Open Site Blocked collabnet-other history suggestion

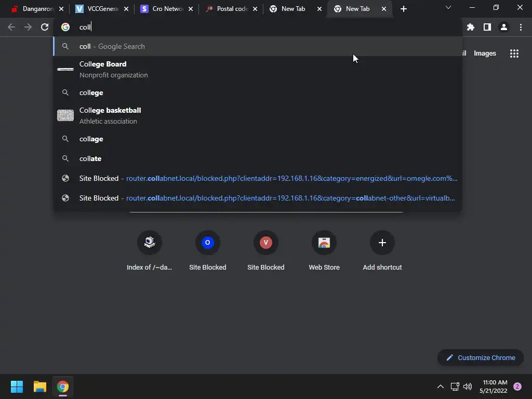(x=258, y=198)
